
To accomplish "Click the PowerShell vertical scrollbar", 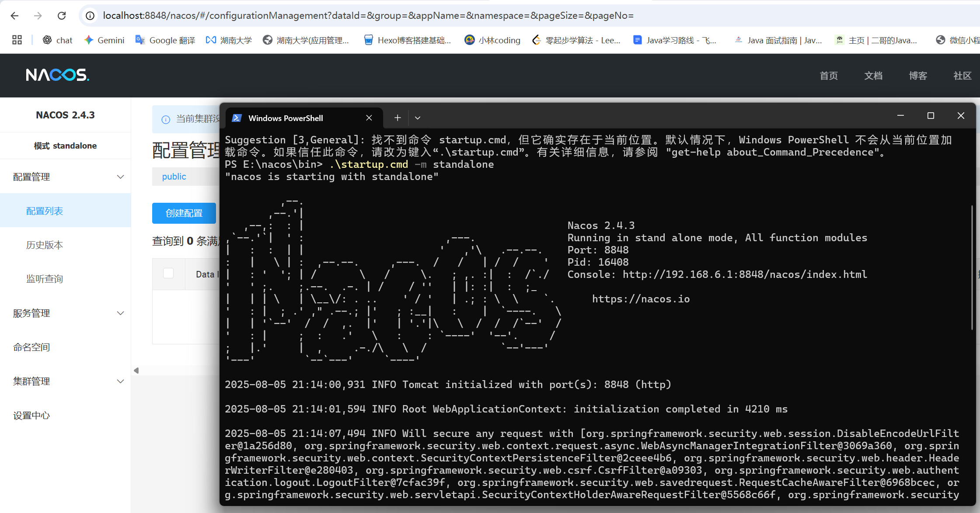I will click(972, 267).
